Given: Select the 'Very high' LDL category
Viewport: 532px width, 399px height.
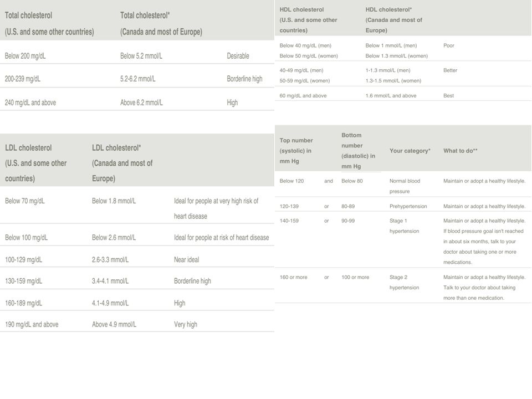Looking at the screenshot, I should 186,324.
